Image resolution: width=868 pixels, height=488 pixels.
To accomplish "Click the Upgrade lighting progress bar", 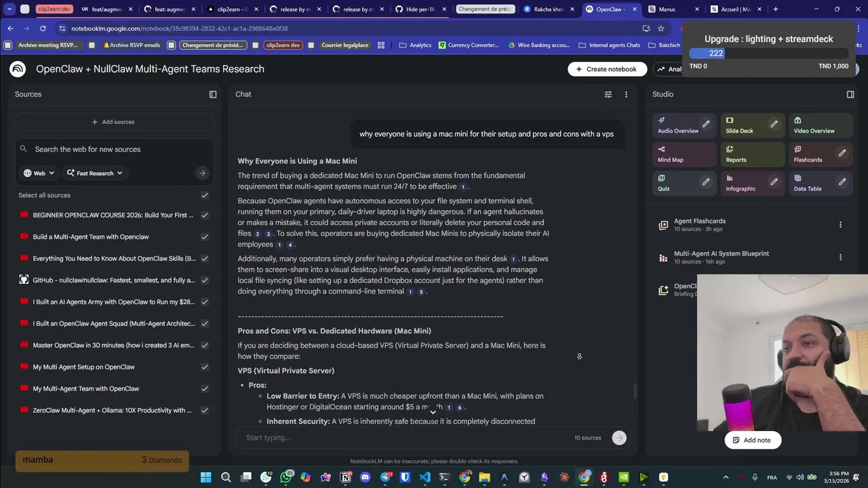I will [x=768, y=54].
